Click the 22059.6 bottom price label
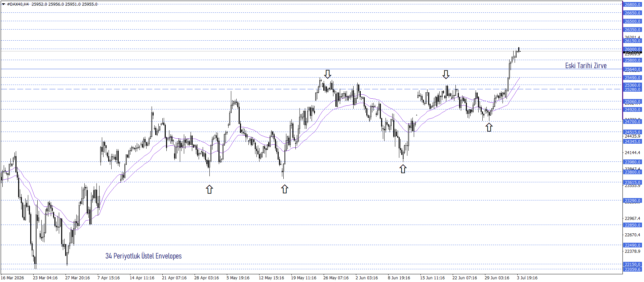The width and height of the screenshot is (644, 282). tap(632, 269)
